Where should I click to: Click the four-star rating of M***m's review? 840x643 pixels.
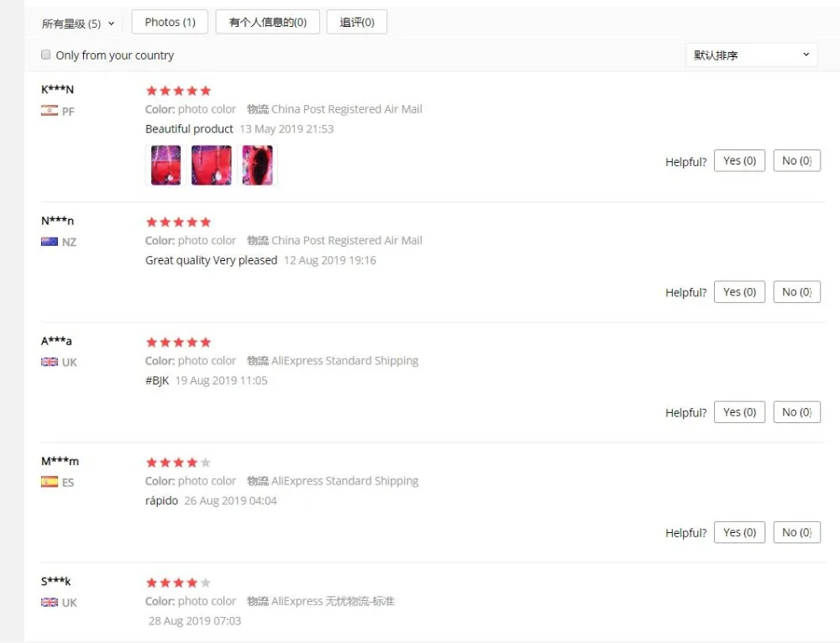click(x=178, y=462)
